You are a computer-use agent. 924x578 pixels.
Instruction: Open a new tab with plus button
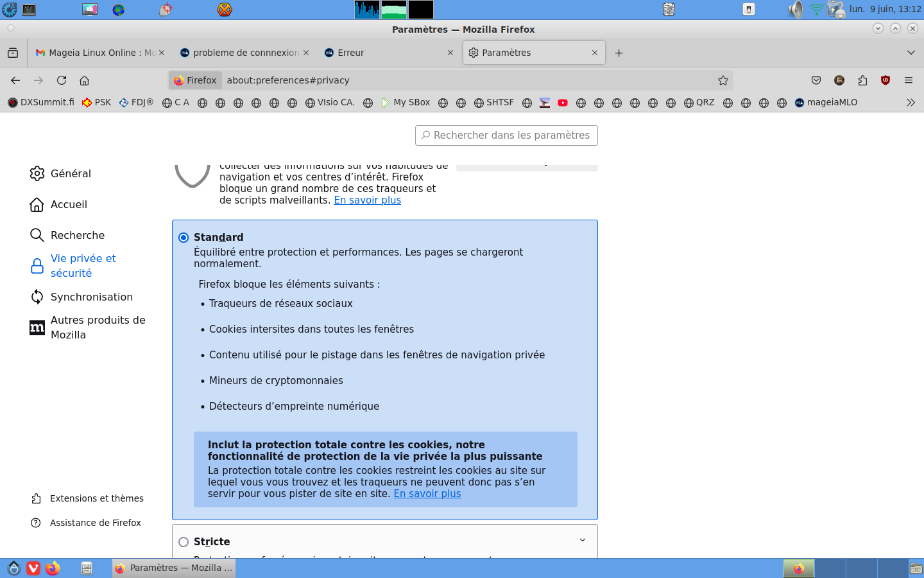click(x=619, y=53)
